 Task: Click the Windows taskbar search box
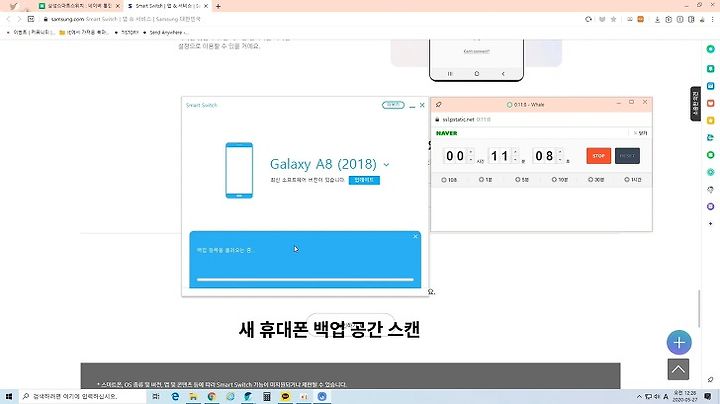pyautogui.click(x=83, y=396)
